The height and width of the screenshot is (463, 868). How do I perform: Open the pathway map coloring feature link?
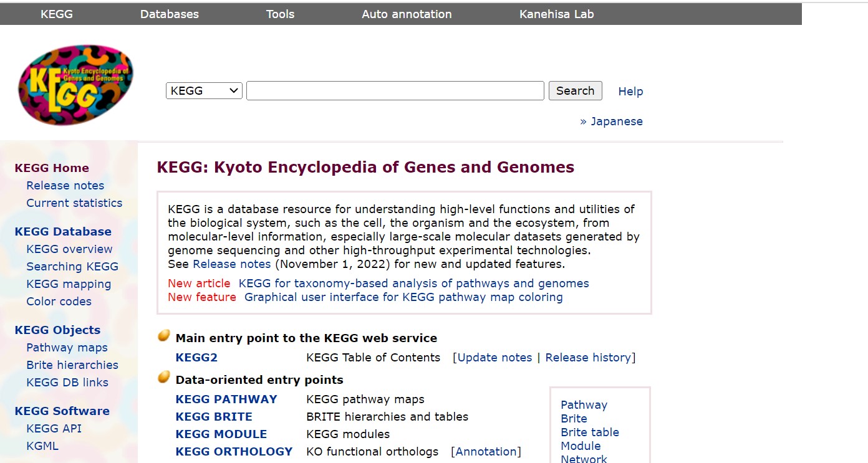pos(403,297)
